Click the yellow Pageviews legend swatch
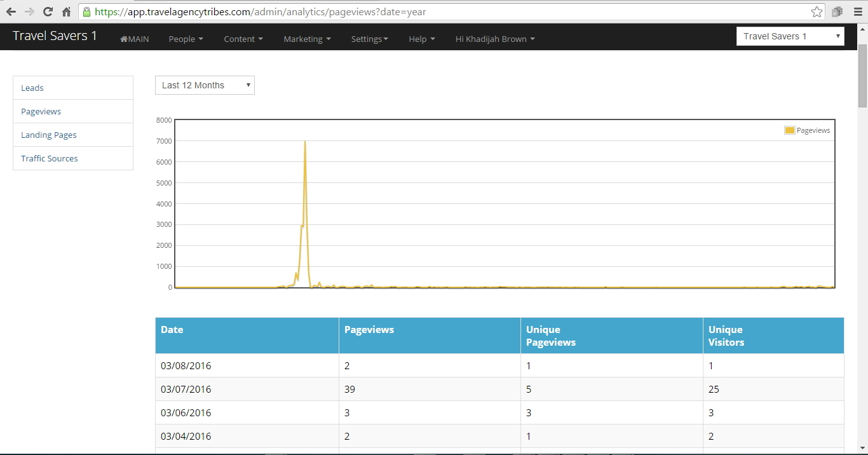 [789, 130]
